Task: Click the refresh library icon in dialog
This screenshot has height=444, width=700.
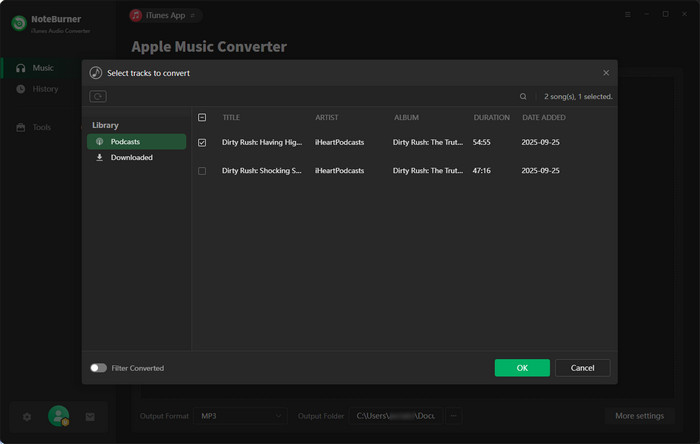Action: point(97,97)
